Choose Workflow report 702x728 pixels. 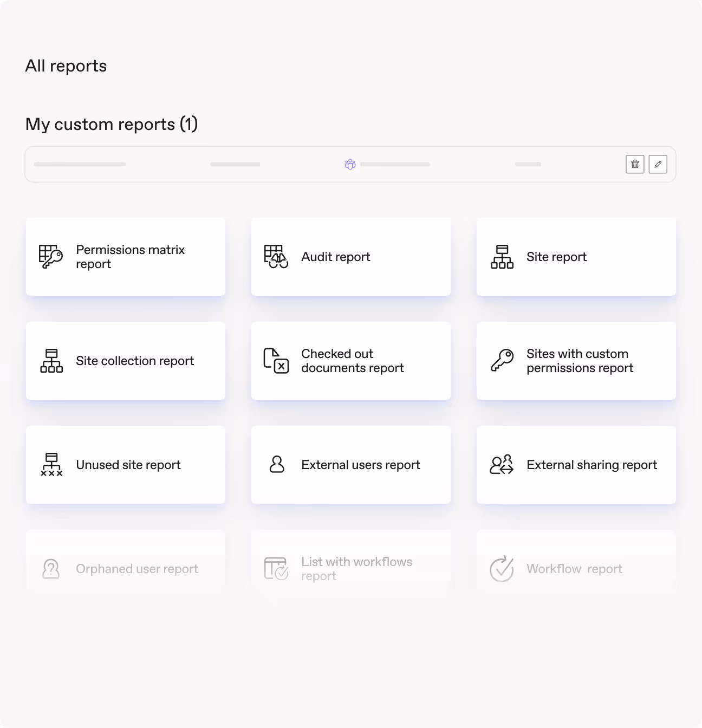click(576, 569)
